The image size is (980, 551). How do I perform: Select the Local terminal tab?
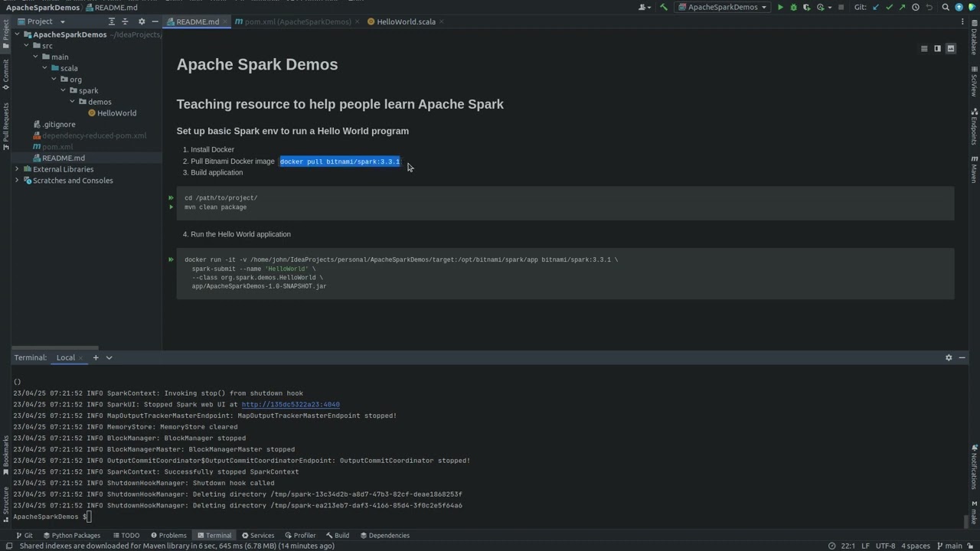[66, 357]
